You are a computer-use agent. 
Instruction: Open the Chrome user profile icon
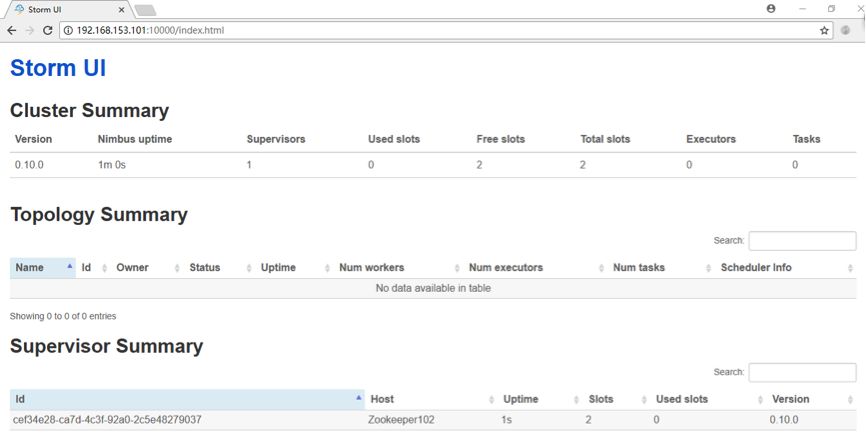tap(771, 8)
